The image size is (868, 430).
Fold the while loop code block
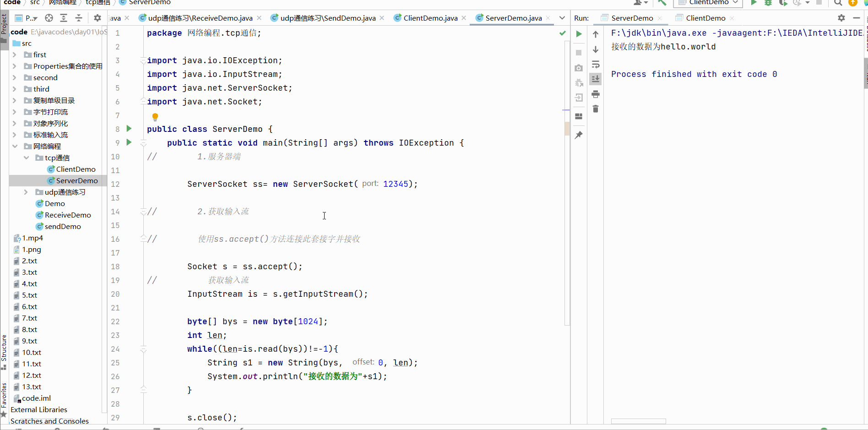click(x=143, y=350)
